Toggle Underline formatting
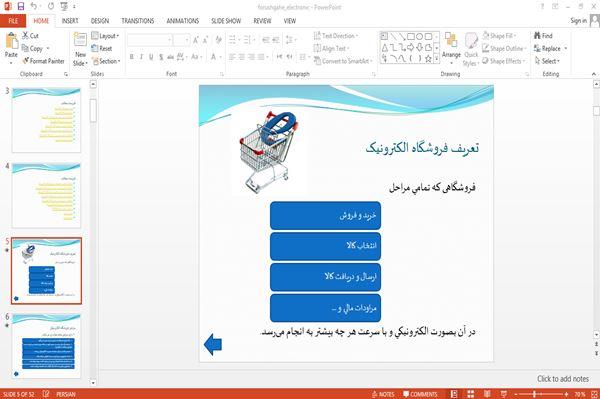Viewport: 600px width, 399px height. point(151,57)
